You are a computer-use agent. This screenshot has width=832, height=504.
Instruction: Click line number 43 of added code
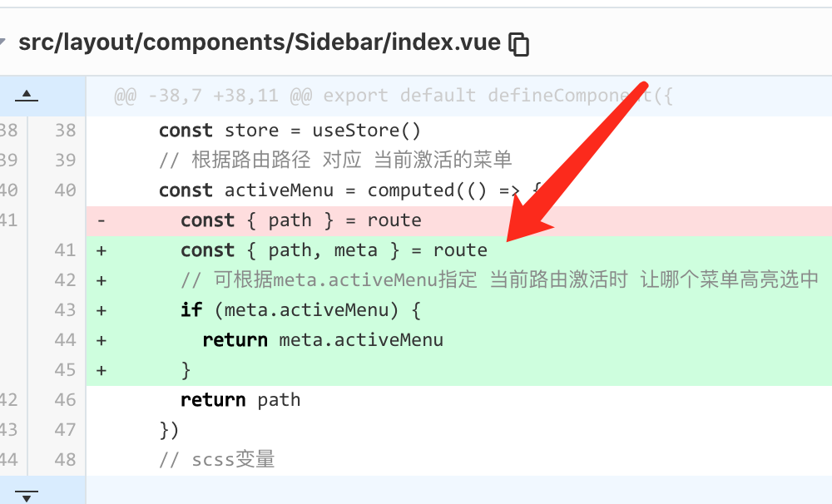pyautogui.click(x=65, y=310)
